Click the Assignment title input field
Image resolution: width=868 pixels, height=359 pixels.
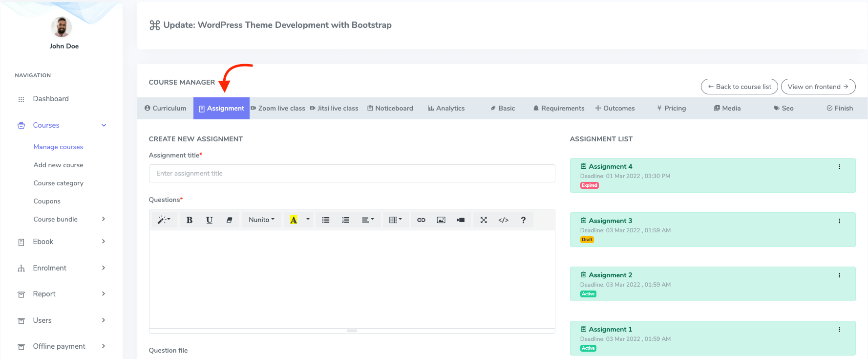(352, 173)
